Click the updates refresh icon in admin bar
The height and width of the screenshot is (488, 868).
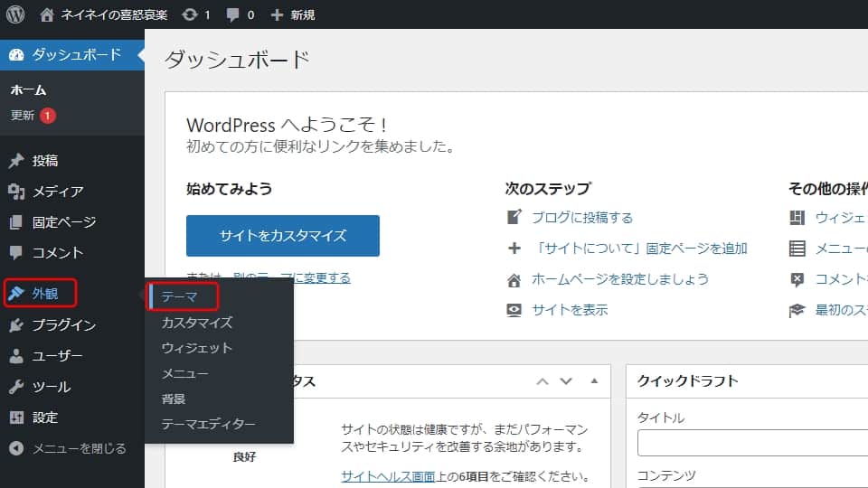click(190, 15)
